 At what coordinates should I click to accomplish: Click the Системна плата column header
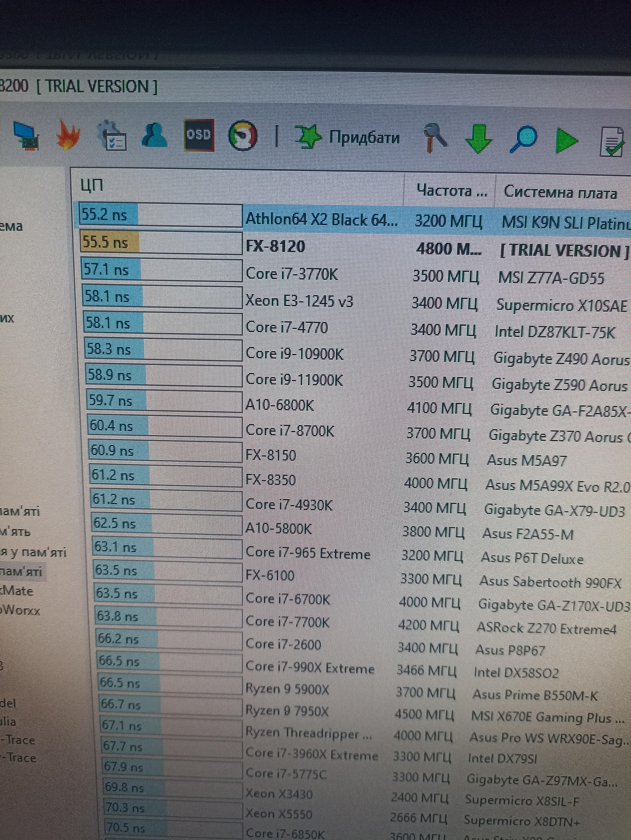[560, 193]
